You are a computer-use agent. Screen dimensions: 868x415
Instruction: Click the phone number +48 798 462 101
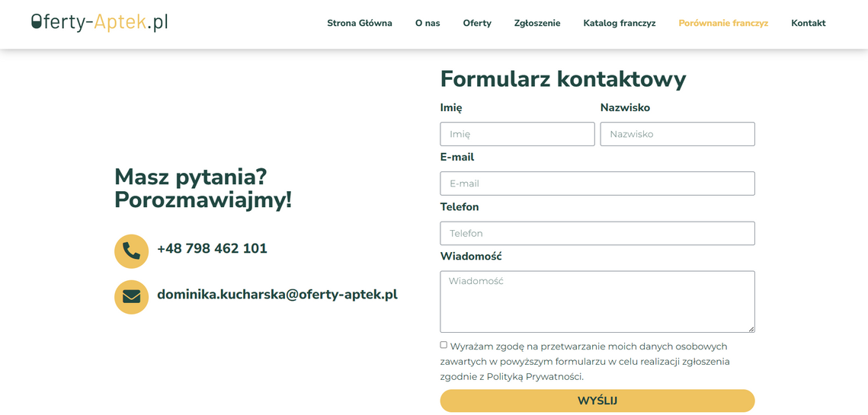pyautogui.click(x=212, y=249)
